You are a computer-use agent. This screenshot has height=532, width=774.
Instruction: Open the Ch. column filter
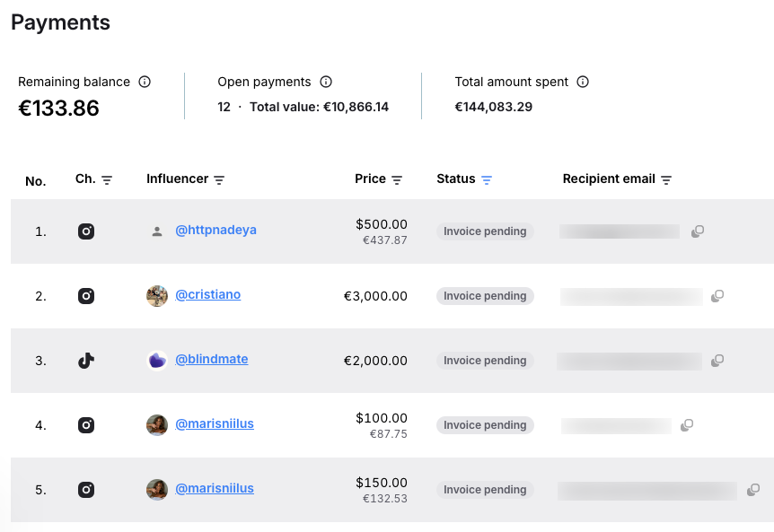pos(107,180)
